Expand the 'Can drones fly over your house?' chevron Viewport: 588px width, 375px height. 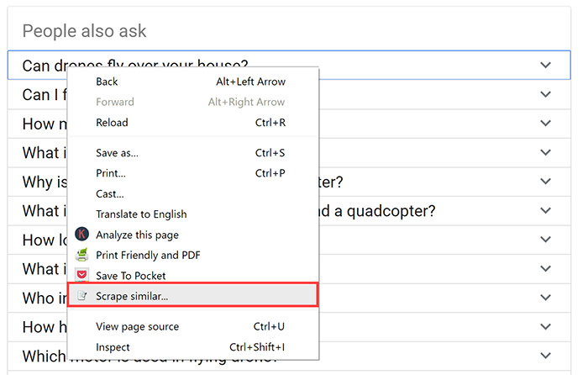545,65
